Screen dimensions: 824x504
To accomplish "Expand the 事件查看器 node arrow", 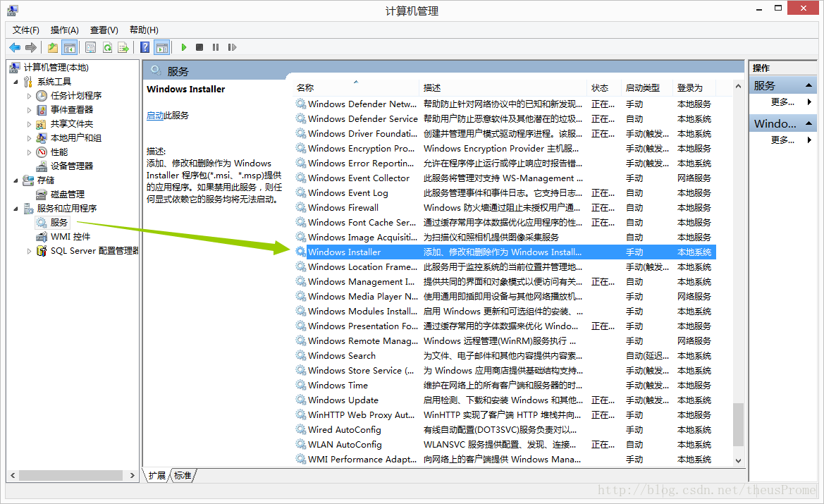I will (x=29, y=110).
